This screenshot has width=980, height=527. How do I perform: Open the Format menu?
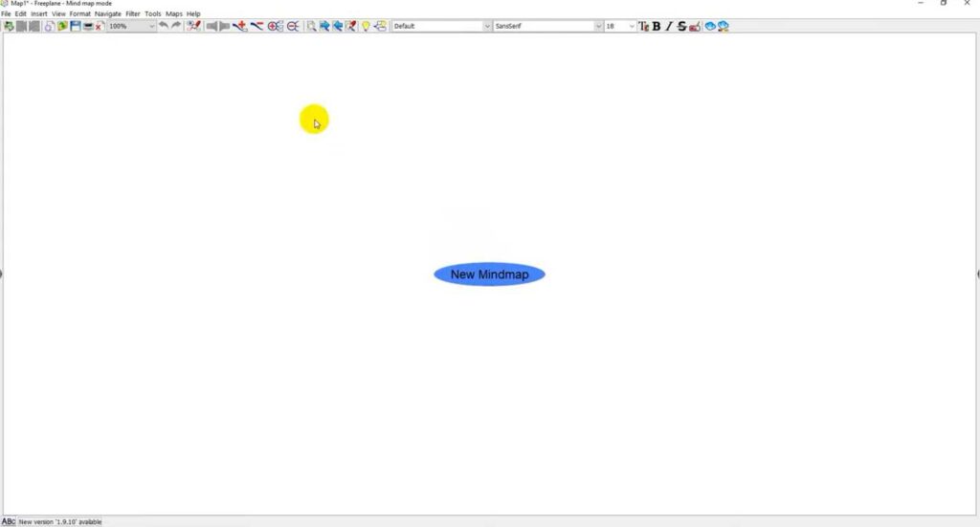[x=80, y=13]
